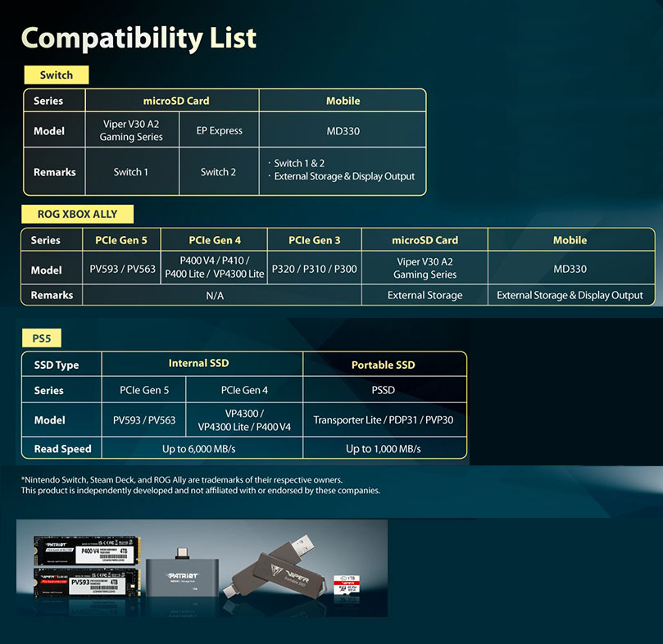Select the Viper 1TB microSD card image
663x644 pixels.
coord(347,584)
